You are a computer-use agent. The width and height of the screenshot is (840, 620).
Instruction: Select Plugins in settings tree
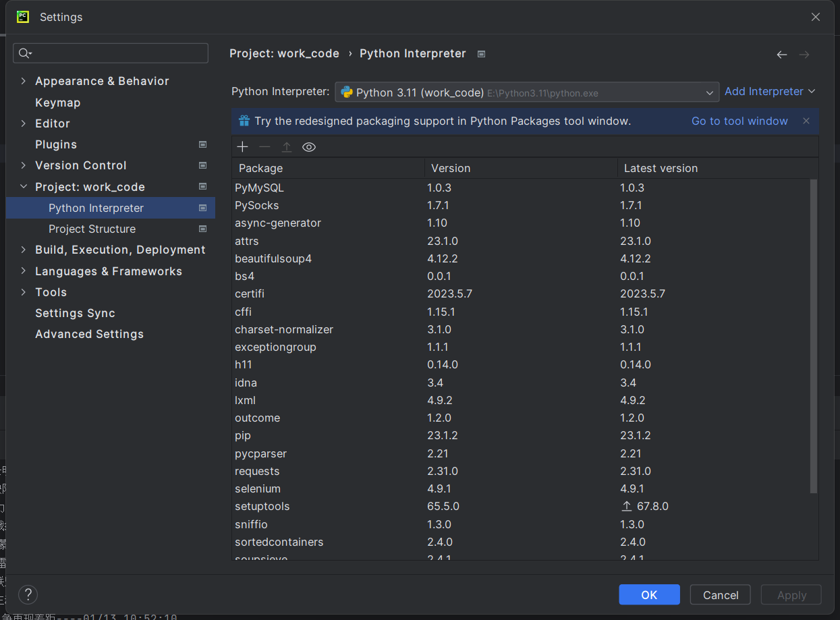(56, 144)
